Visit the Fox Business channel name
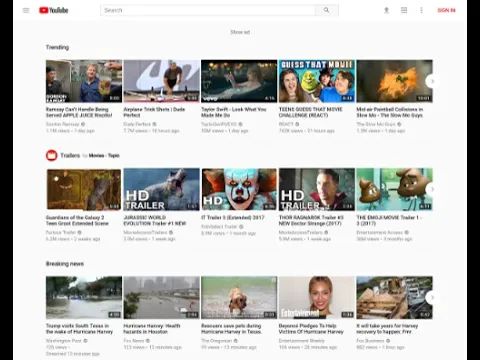Image resolution: width=480 pixels, height=360 pixels. [x=370, y=341]
